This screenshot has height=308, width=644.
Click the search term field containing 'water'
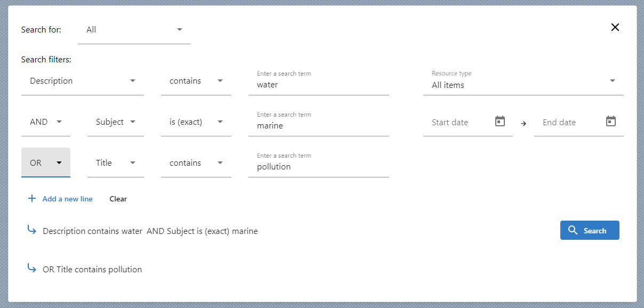(x=318, y=85)
